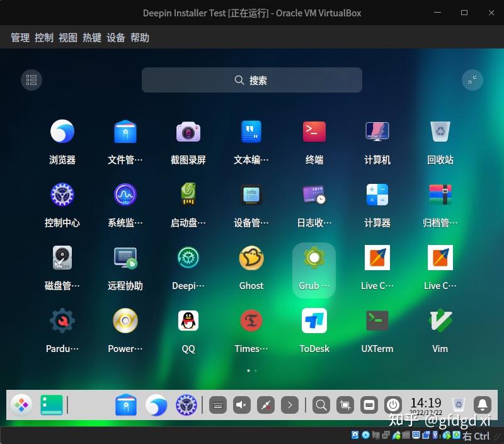Open the 管理 menu

20,38
